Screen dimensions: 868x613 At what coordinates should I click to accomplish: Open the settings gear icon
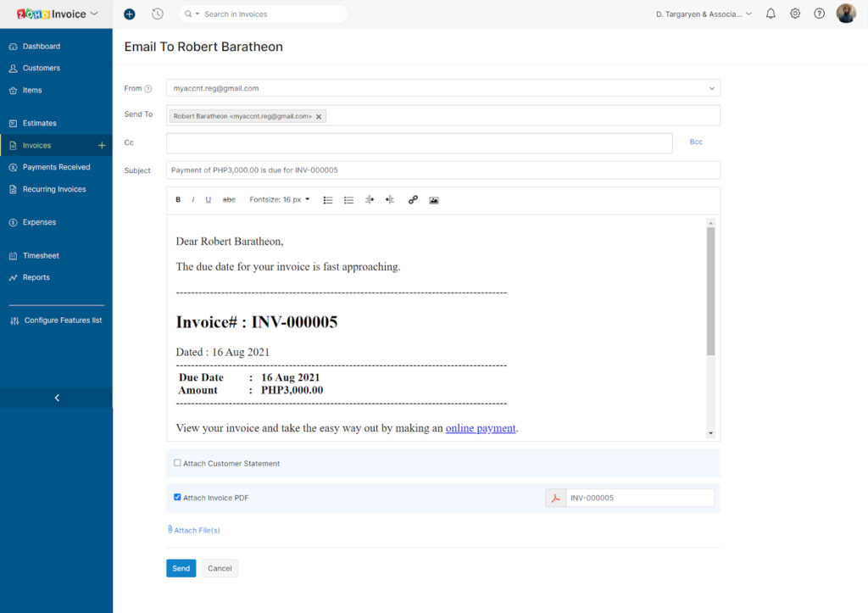coord(795,14)
